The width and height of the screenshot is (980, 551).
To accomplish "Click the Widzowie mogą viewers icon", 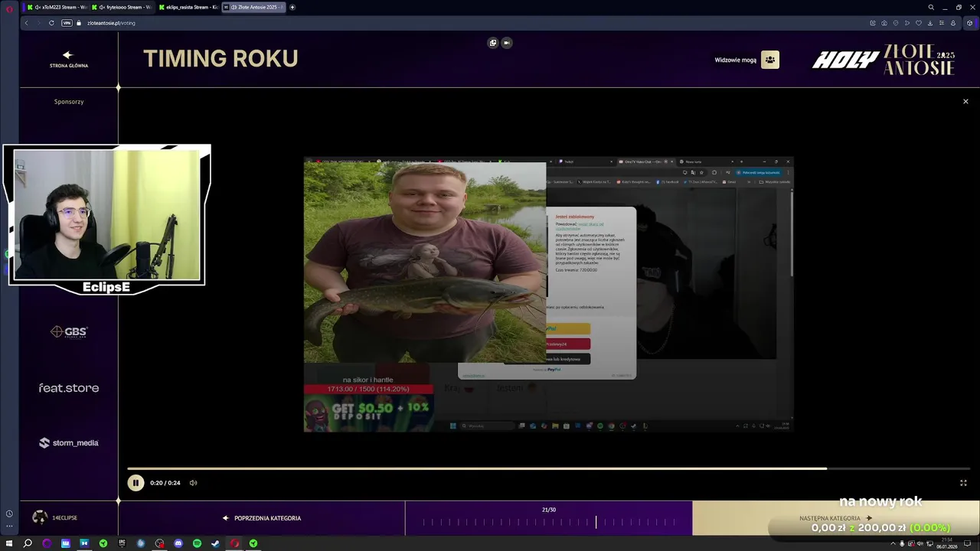I will coord(770,60).
